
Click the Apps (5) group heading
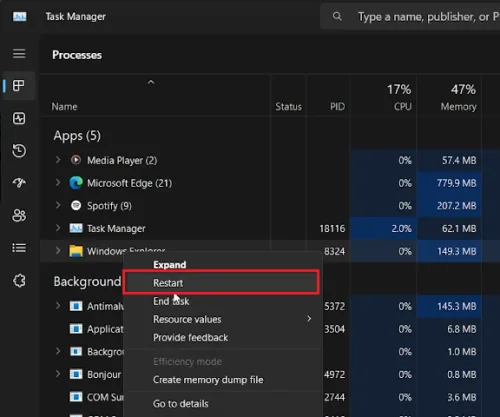tap(77, 136)
